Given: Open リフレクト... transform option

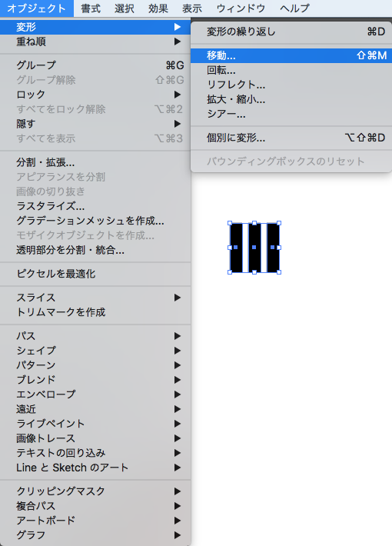Looking at the screenshot, I should click(291, 85).
